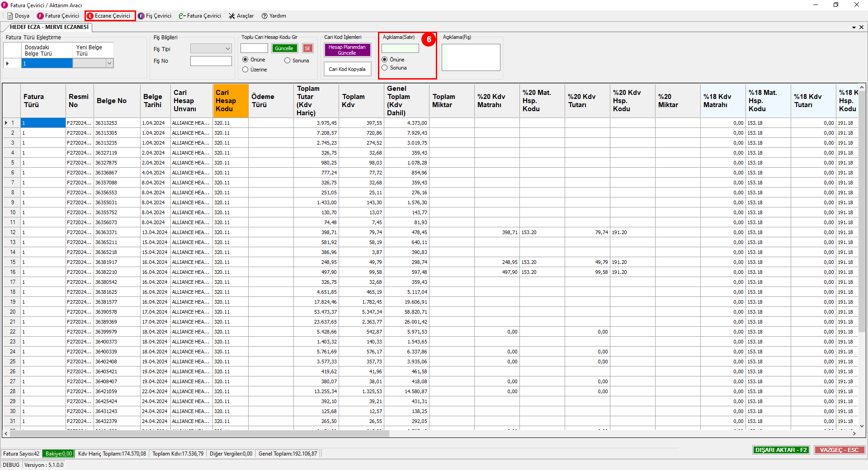Click the vertical scrollbar of the grid
This screenshot has width=868, height=470.
pos(862,211)
